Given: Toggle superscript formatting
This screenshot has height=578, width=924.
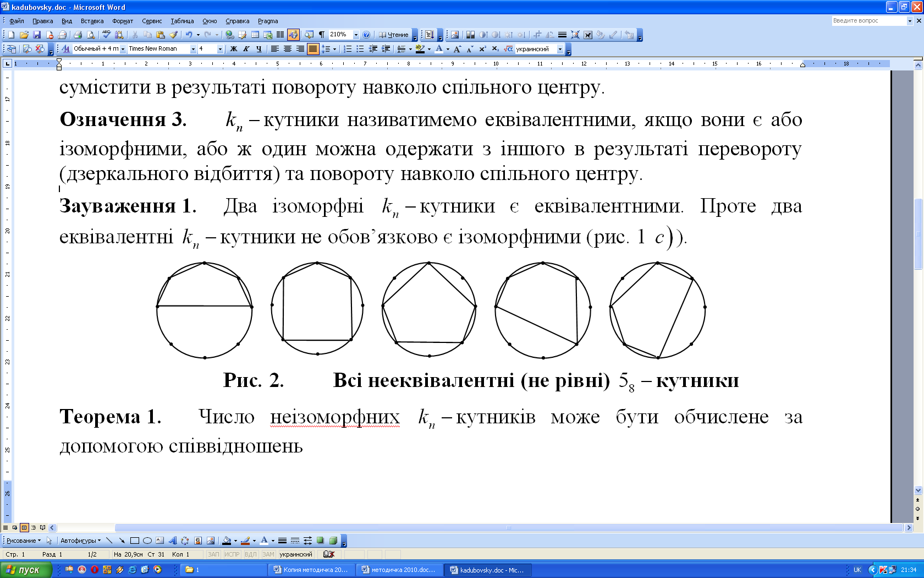Looking at the screenshot, I should point(482,49).
